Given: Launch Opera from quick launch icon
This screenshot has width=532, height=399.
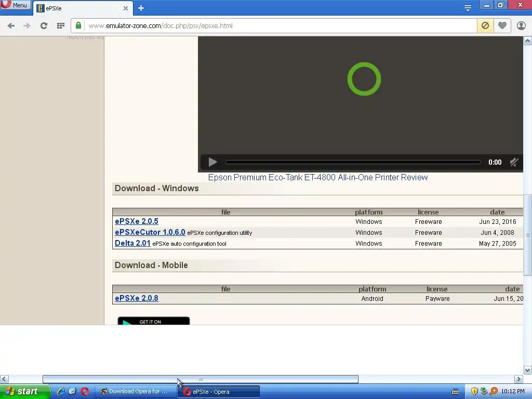Looking at the screenshot, I should [x=85, y=391].
